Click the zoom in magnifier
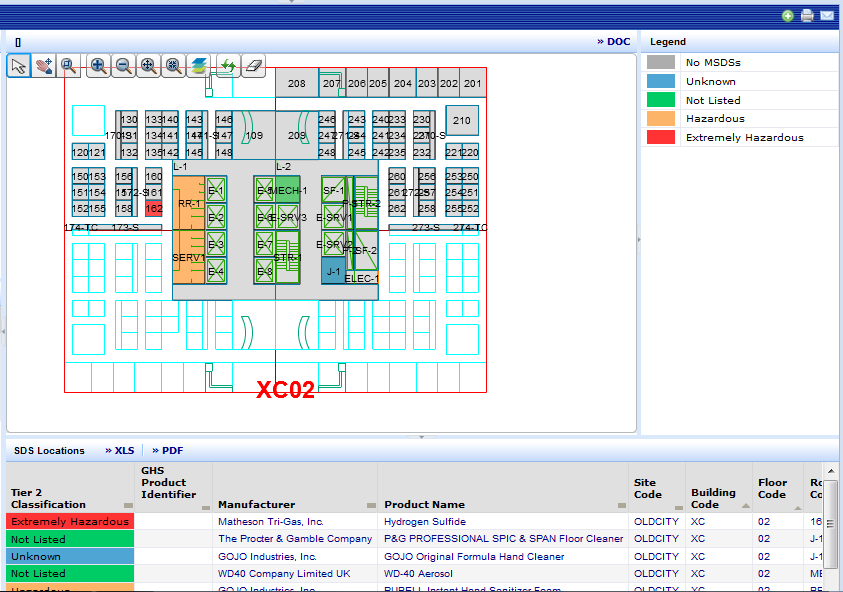The image size is (843, 592). pos(99,66)
